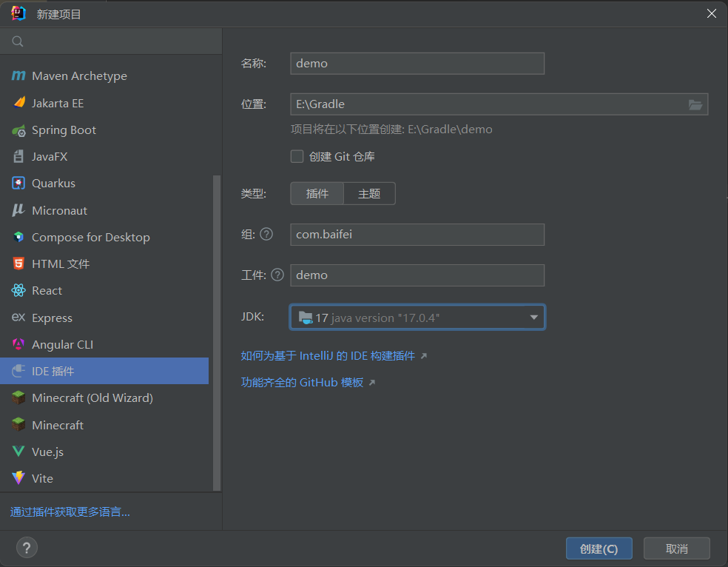Click the Angular CLI icon
728x567 pixels.
(18, 344)
